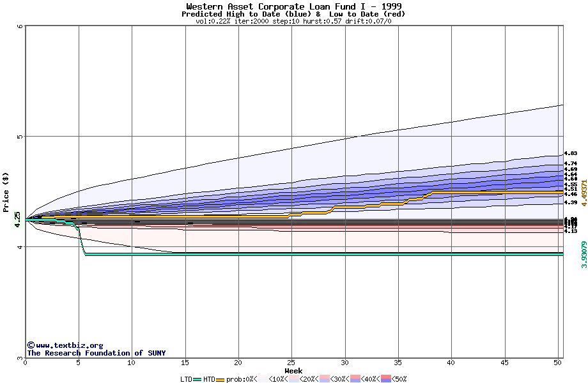Viewport: 588px width, 383px height.
Task: Click the legend swatch between 0% and 10%
Action: click(263, 379)
